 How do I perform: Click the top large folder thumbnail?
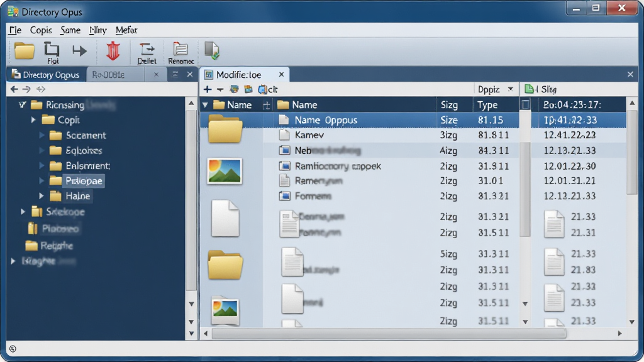tap(225, 128)
